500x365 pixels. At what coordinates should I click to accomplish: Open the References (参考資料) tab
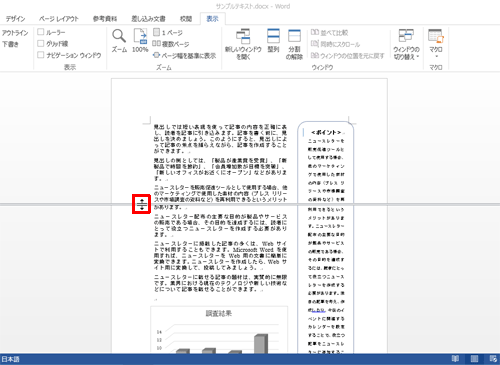105,19
